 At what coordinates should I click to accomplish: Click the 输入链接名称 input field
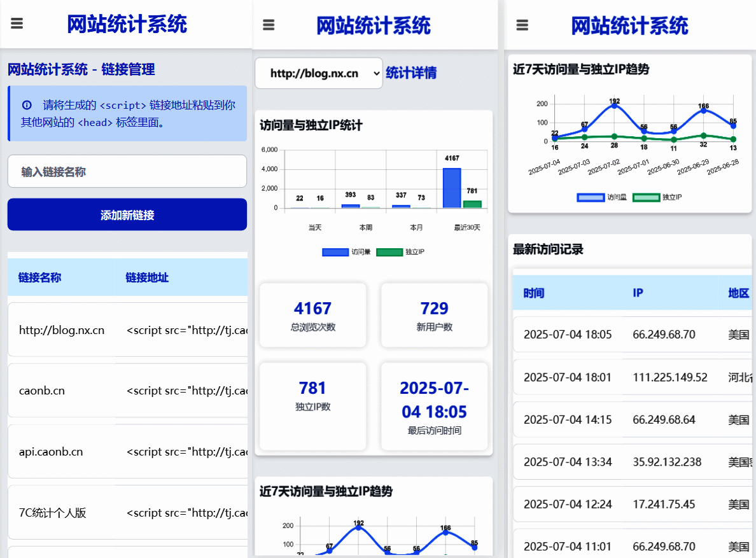[127, 171]
